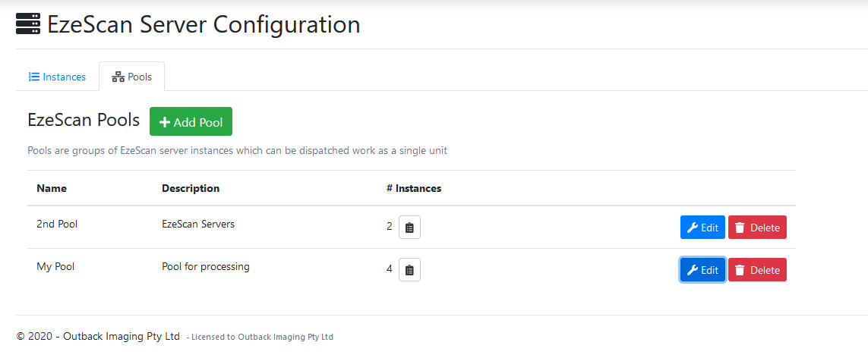Click the My Pool name cell
Screen dimensions: 868x358
[55, 267]
